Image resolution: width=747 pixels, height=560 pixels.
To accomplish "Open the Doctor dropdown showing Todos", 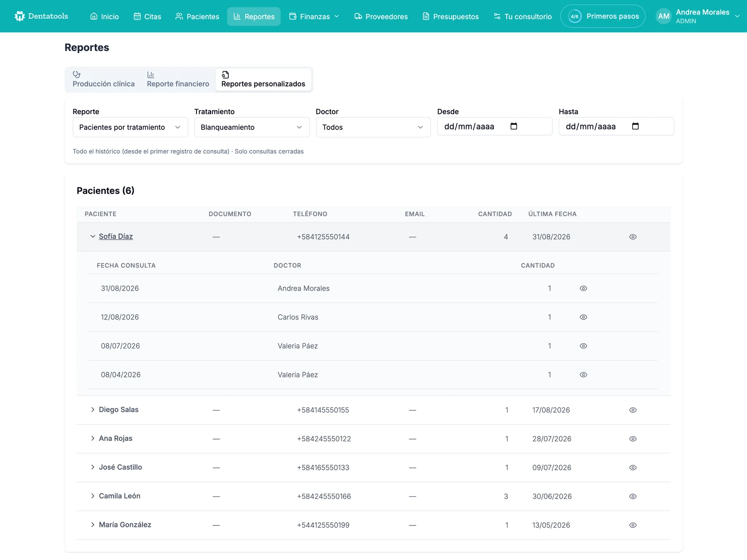I will point(373,127).
